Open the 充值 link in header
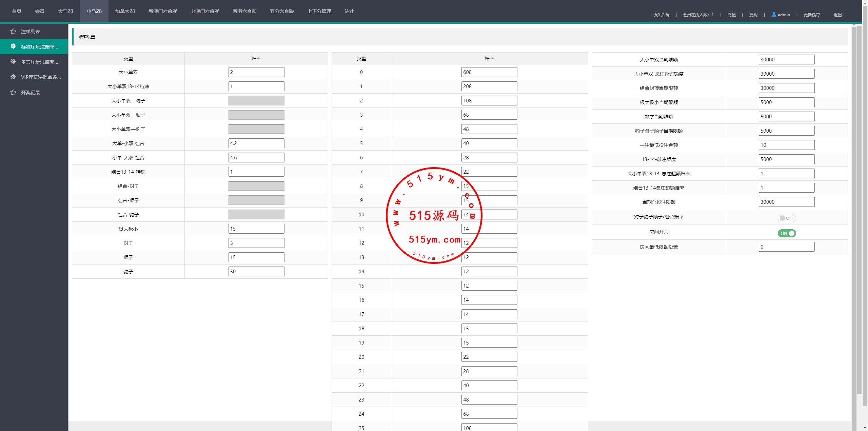 [x=731, y=15]
